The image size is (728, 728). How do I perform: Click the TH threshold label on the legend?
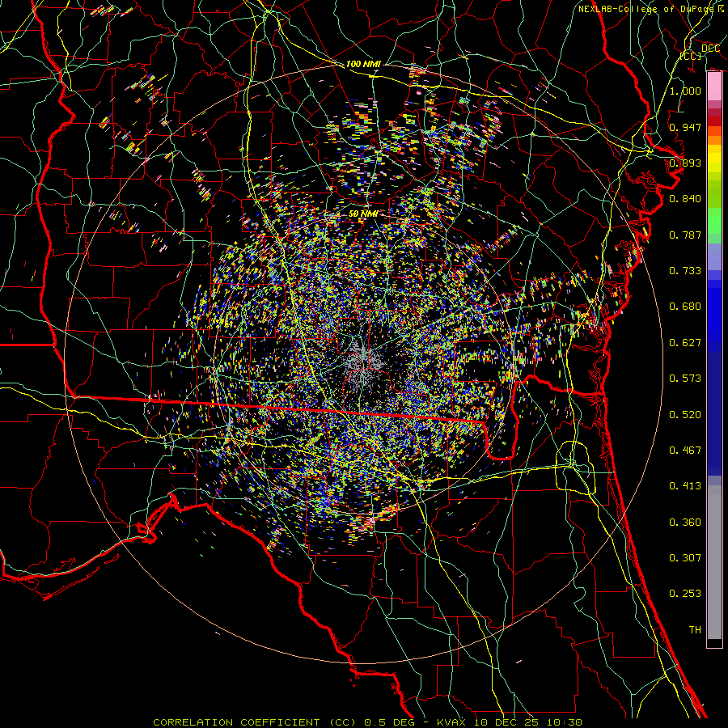click(x=695, y=630)
